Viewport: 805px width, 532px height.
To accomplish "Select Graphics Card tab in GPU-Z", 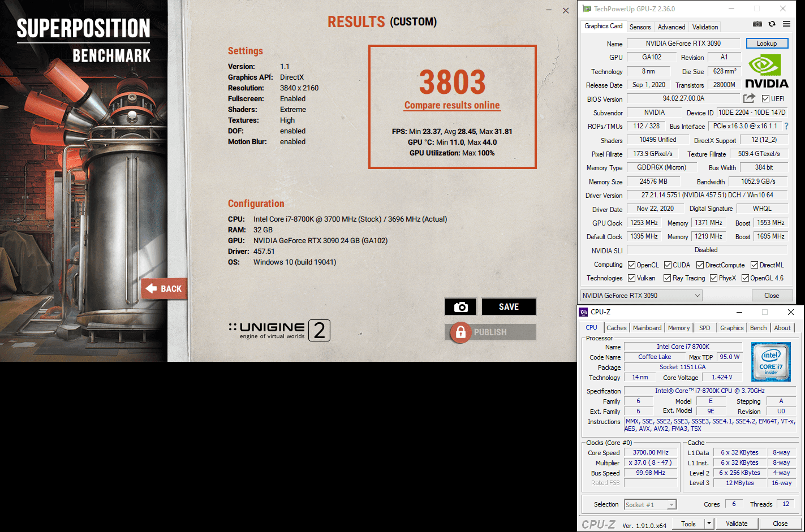I will 603,26.
